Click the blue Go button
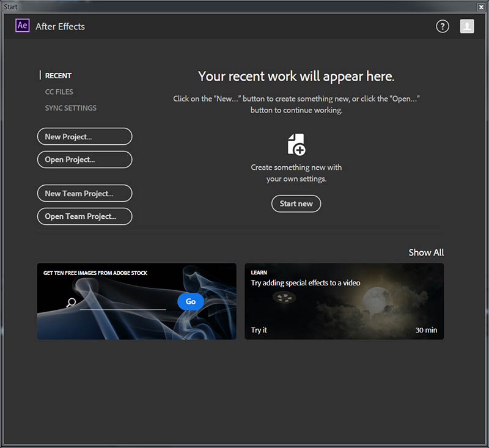The width and height of the screenshot is (489, 448). [x=191, y=301]
